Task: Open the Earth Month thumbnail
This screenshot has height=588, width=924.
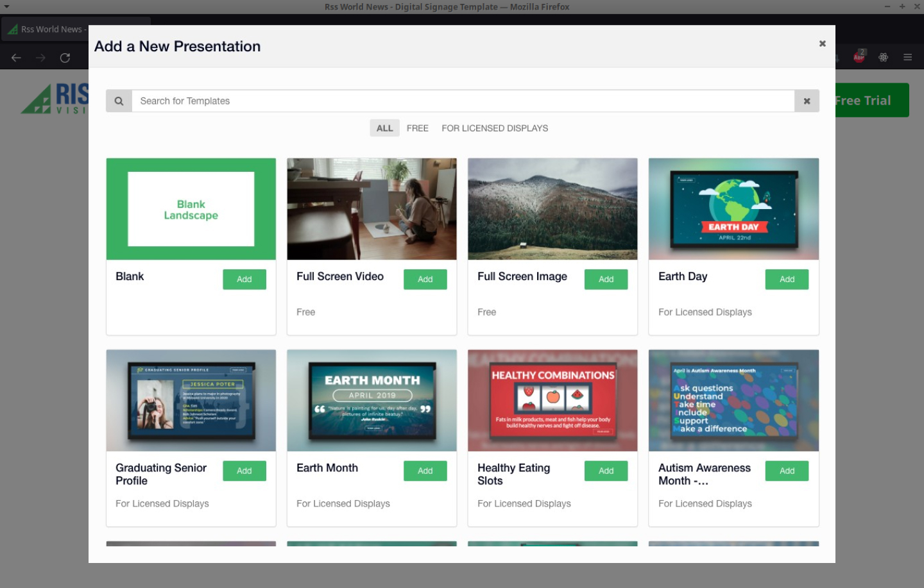Action: pyautogui.click(x=372, y=401)
